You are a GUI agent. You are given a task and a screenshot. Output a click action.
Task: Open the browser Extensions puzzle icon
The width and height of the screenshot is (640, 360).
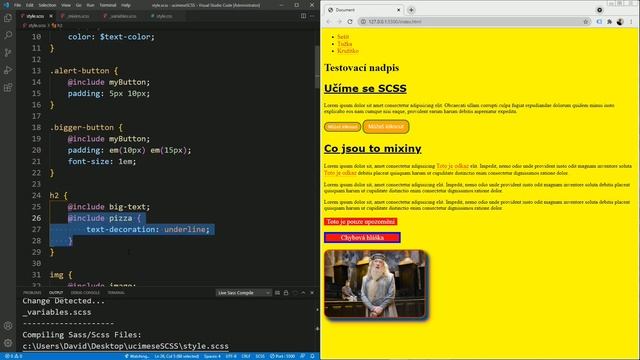pos(609,22)
